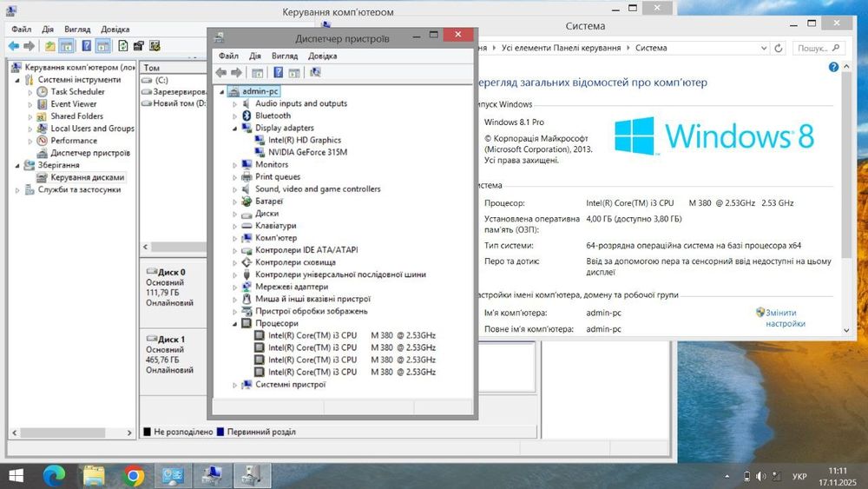
Task: Open File Explorer from taskbar
Action: coord(94,476)
